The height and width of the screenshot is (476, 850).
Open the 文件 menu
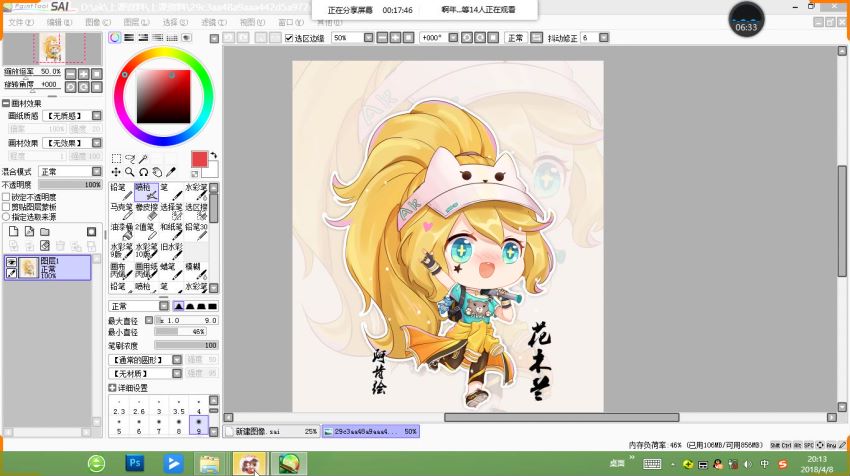tap(21, 22)
